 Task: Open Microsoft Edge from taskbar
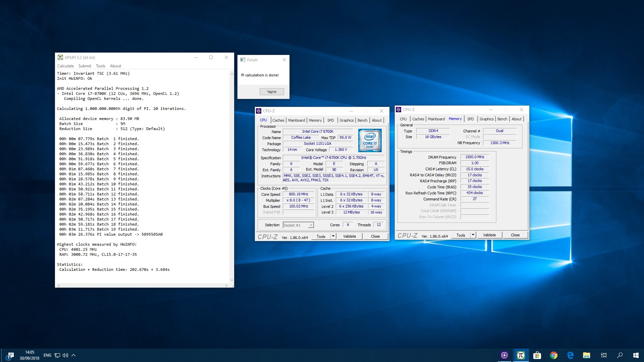570,355
